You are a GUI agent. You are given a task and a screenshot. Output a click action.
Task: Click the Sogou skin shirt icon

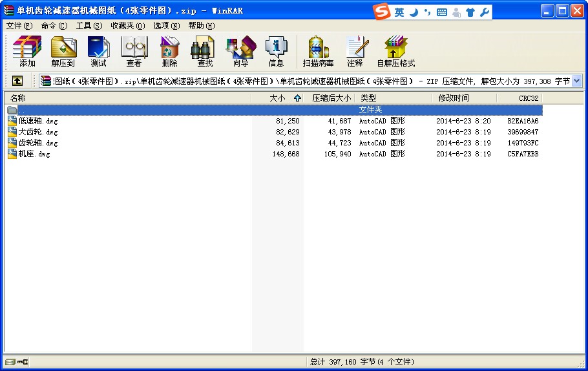(470, 12)
